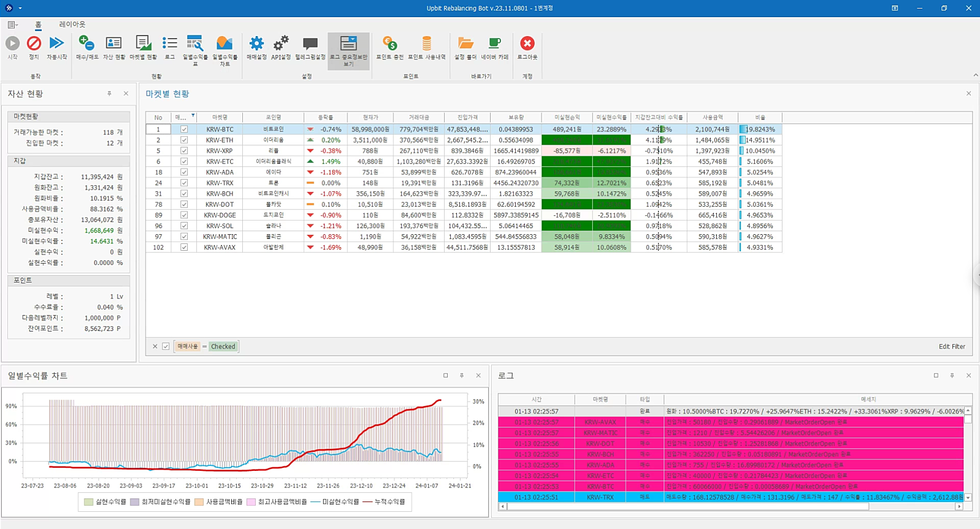Toggle 실현수익률 legend swatch
The height and width of the screenshot is (529, 980).
coord(88,502)
